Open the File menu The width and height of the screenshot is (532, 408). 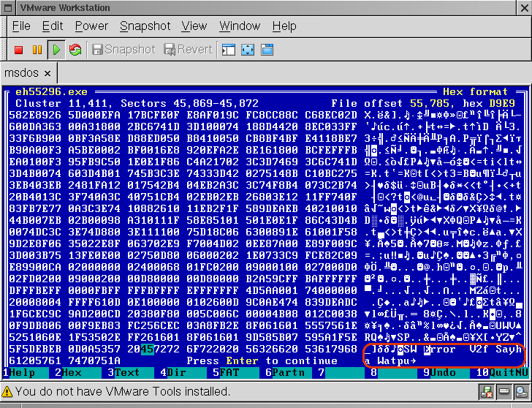click(21, 26)
